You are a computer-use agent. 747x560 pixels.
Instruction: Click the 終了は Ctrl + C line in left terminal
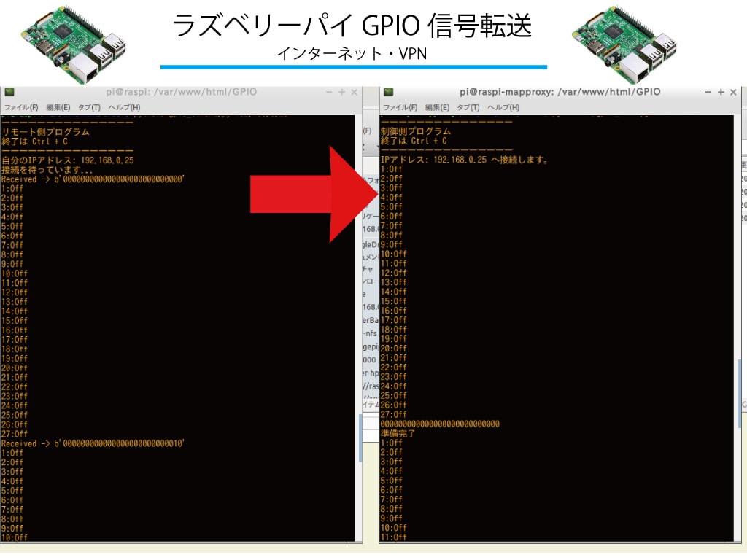click(34, 141)
